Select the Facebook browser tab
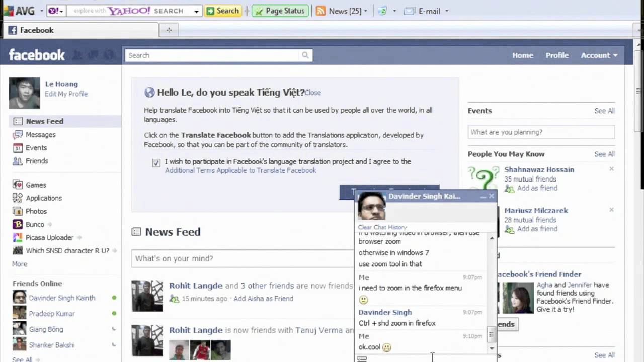Viewport: 644px width, 362px height. [80, 30]
